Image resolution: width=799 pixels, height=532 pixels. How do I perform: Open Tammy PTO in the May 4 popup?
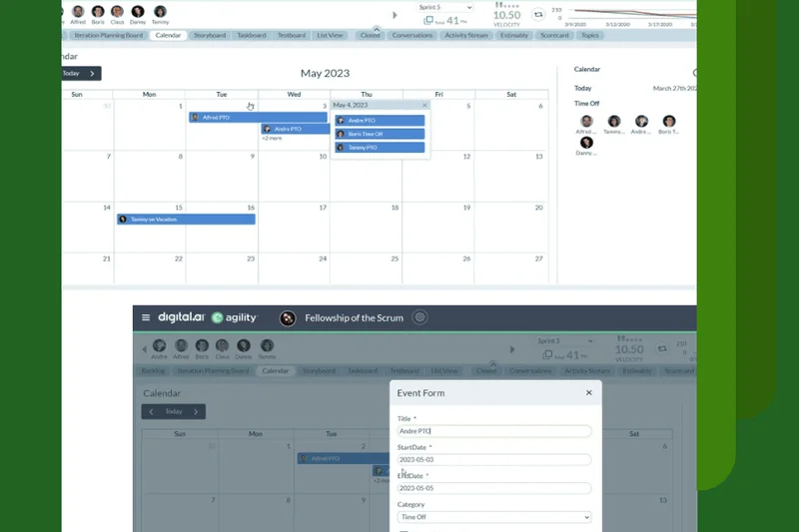tap(380, 148)
